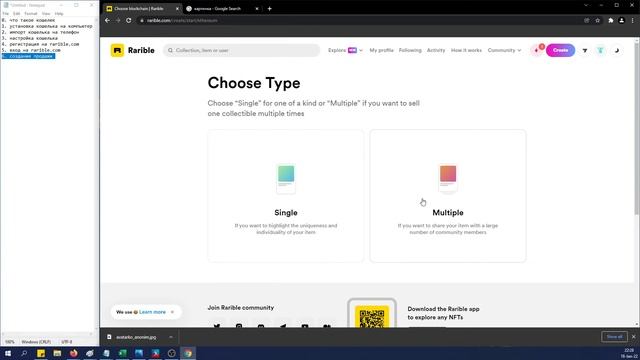The height and width of the screenshot is (360, 640).
Task: Open Twitter icon under Join Rarible community
Action: pyautogui.click(x=217, y=326)
